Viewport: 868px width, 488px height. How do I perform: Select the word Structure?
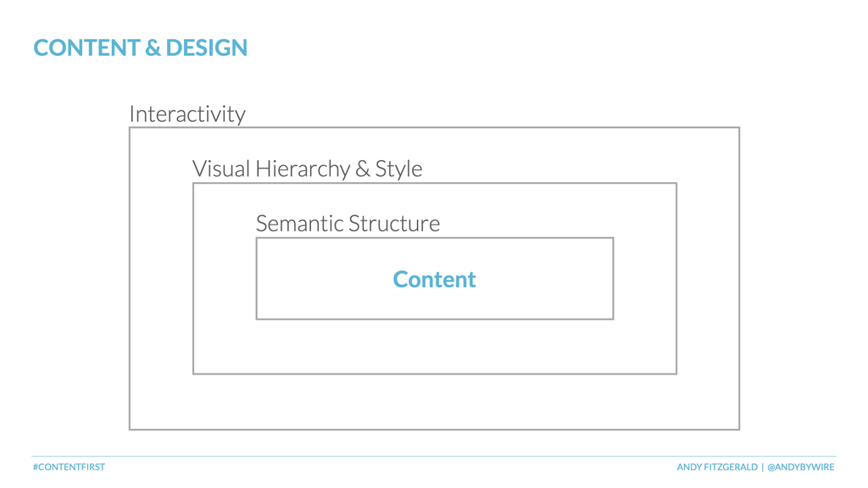(394, 223)
